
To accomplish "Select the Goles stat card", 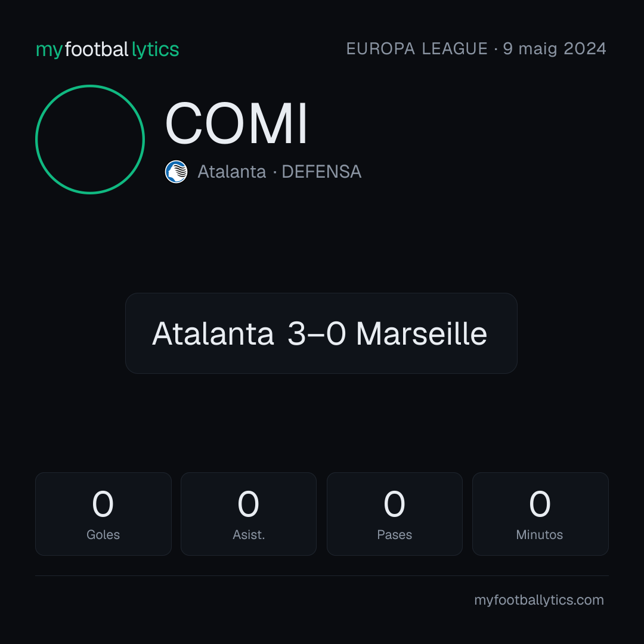I will pyautogui.click(x=103, y=514).
